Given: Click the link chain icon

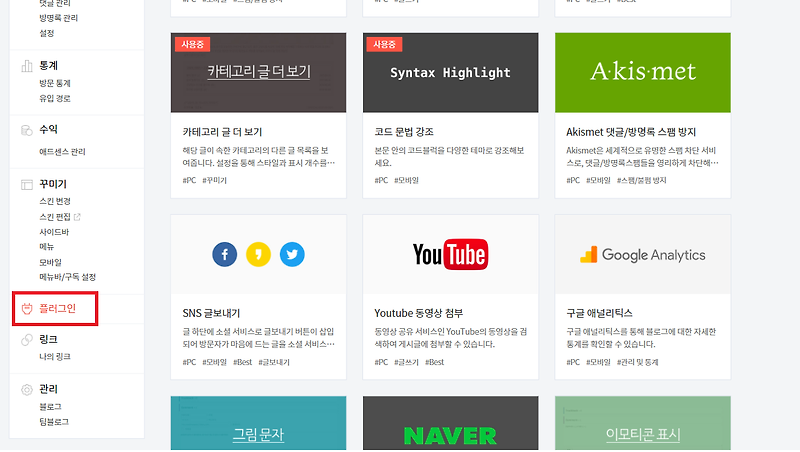Looking at the screenshot, I should [x=27, y=340].
